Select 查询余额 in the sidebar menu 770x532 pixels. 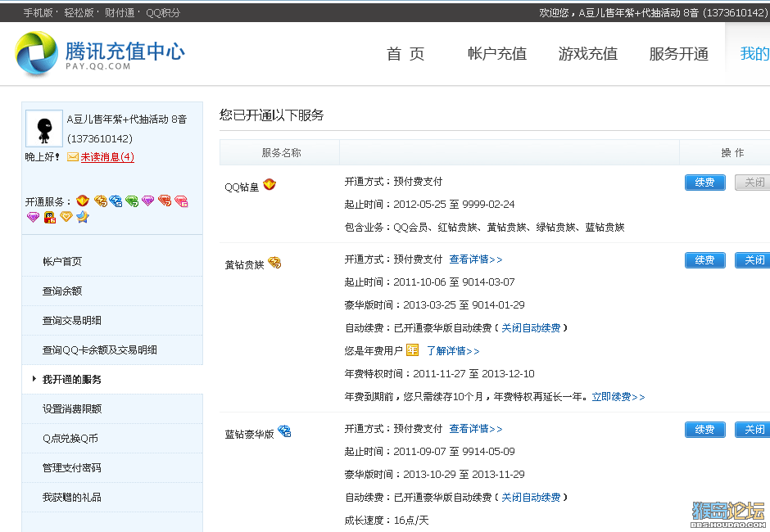[x=112, y=291]
